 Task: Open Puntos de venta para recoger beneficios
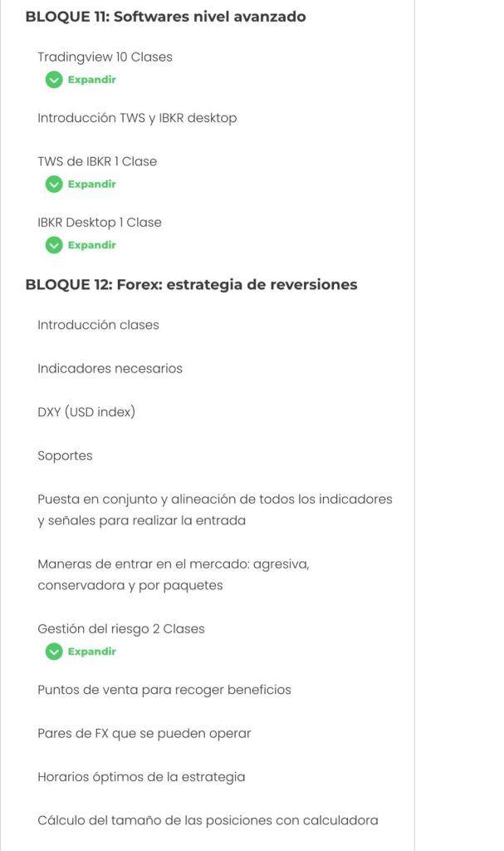(x=164, y=690)
